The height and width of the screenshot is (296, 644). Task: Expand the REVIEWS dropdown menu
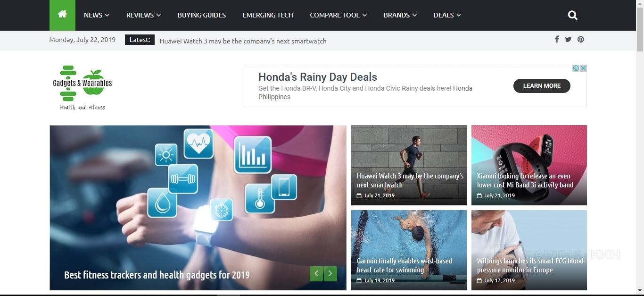tap(143, 15)
